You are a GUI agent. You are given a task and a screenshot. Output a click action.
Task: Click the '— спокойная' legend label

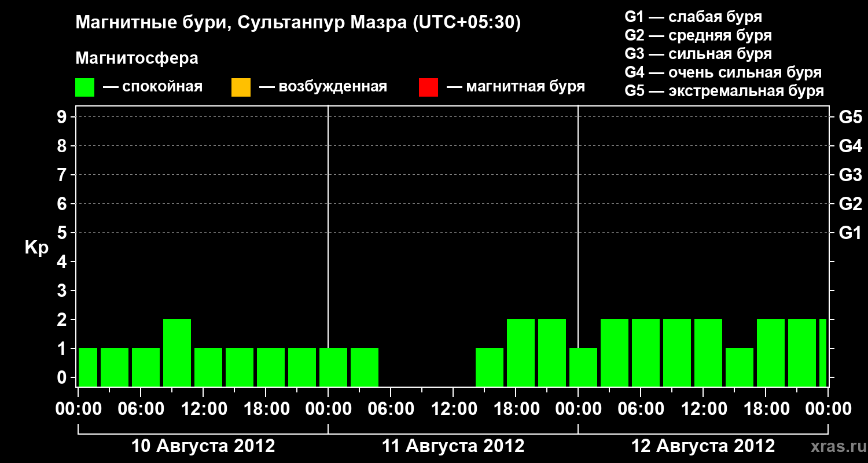(x=153, y=87)
